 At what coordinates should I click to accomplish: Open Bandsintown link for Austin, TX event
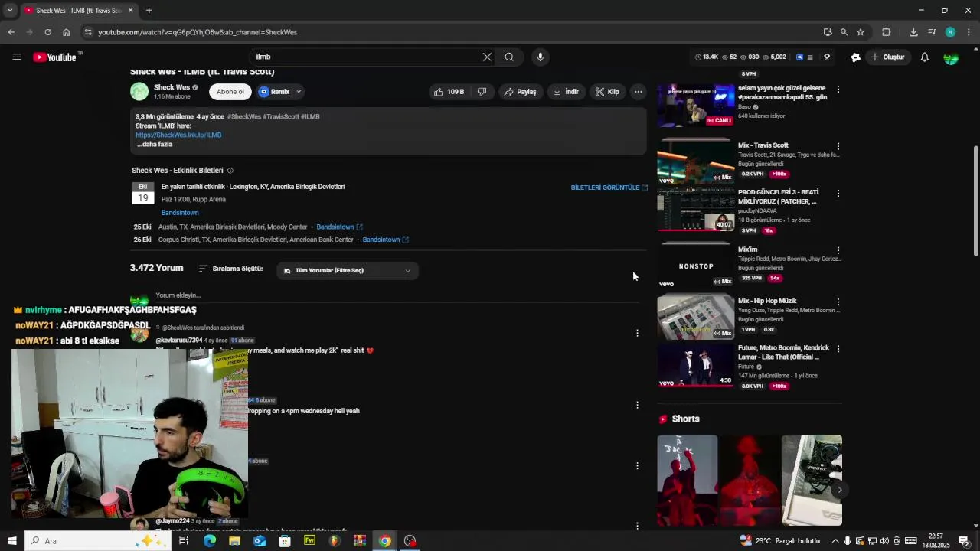[339, 227]
